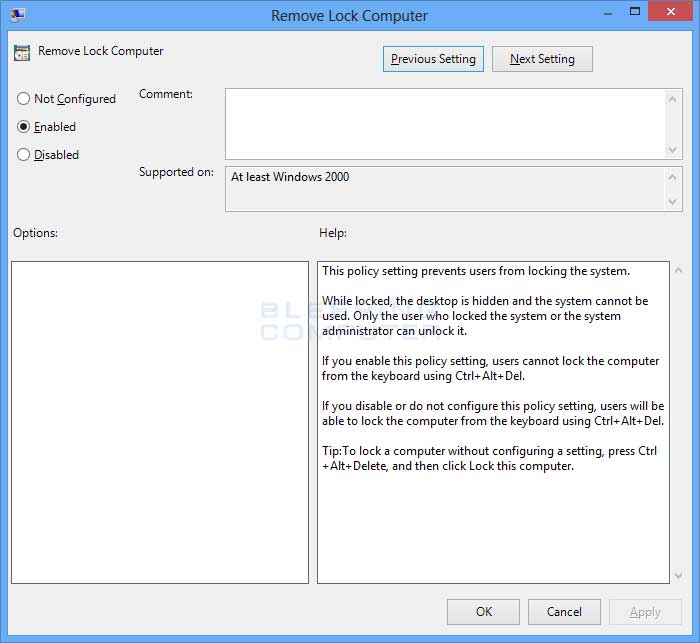Confirm with the OK button

pyautogui.click(x=483, y=612)
